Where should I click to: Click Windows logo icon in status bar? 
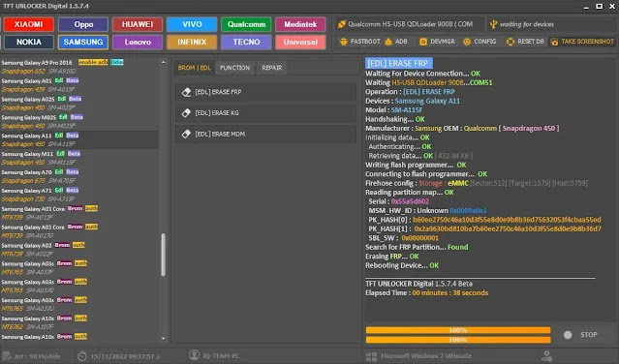pyautogui.click(x=371, y=356)
